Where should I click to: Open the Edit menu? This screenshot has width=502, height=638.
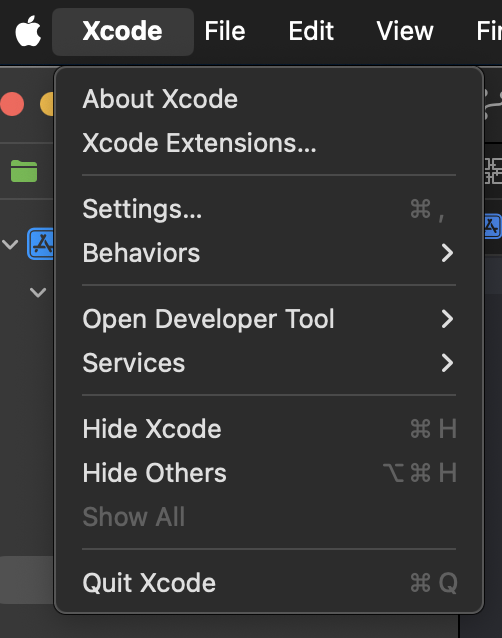(311, 31)
